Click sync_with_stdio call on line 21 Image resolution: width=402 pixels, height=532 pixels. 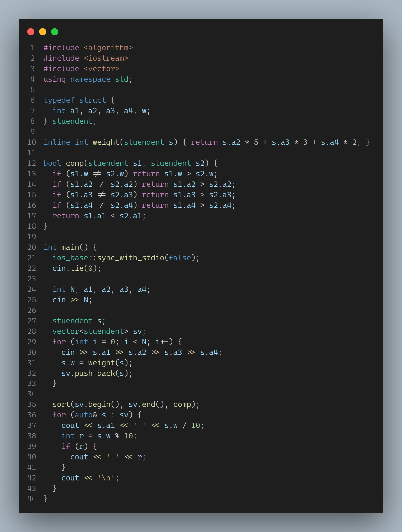131,258
